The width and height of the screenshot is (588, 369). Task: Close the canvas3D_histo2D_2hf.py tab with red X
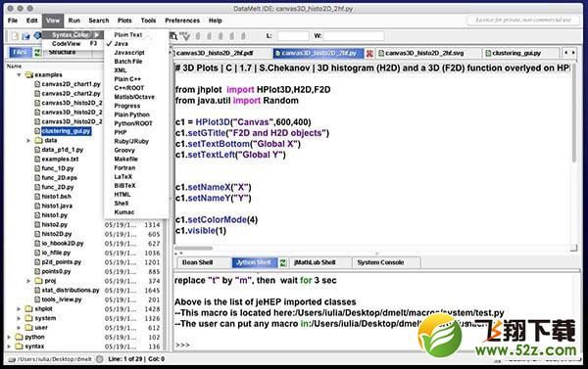pyautogui.click(x=369, y=54)
